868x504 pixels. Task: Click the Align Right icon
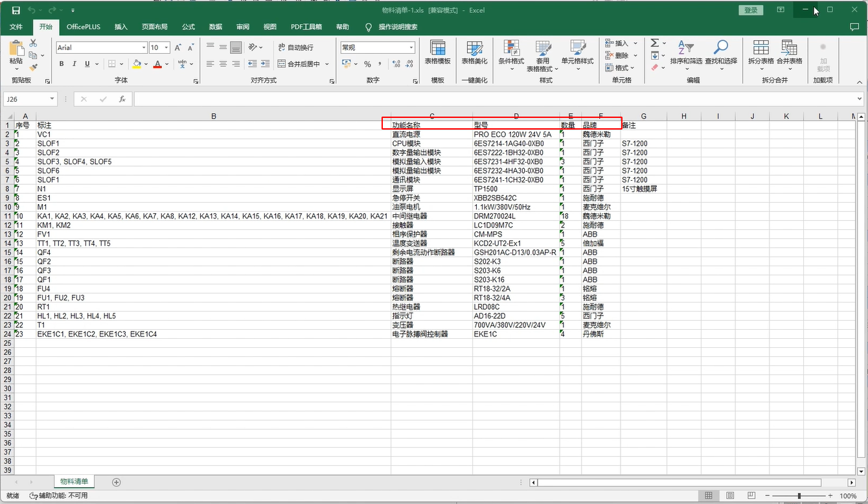point(236,63)
